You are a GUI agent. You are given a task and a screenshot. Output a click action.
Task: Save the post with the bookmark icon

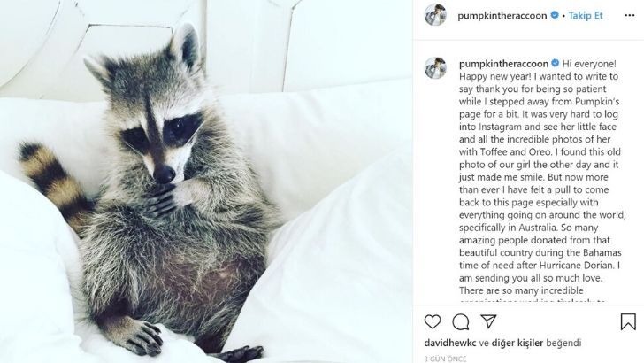[628, 322]
